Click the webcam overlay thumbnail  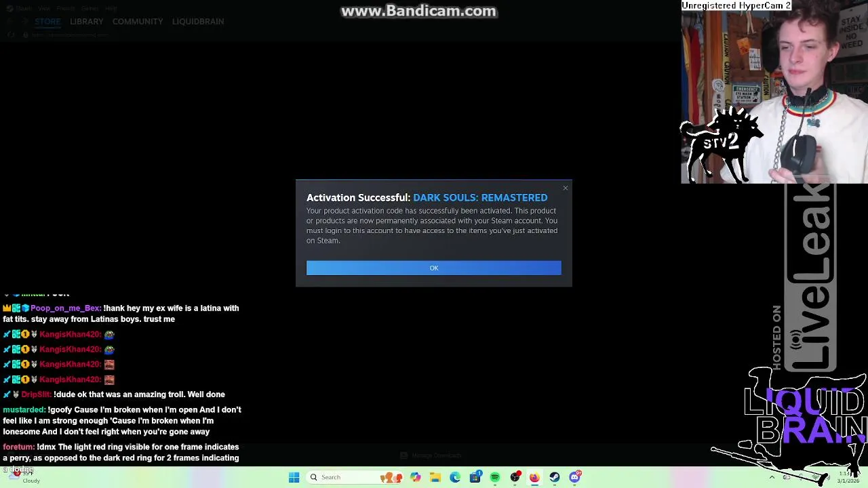click(x=774, y=92)
